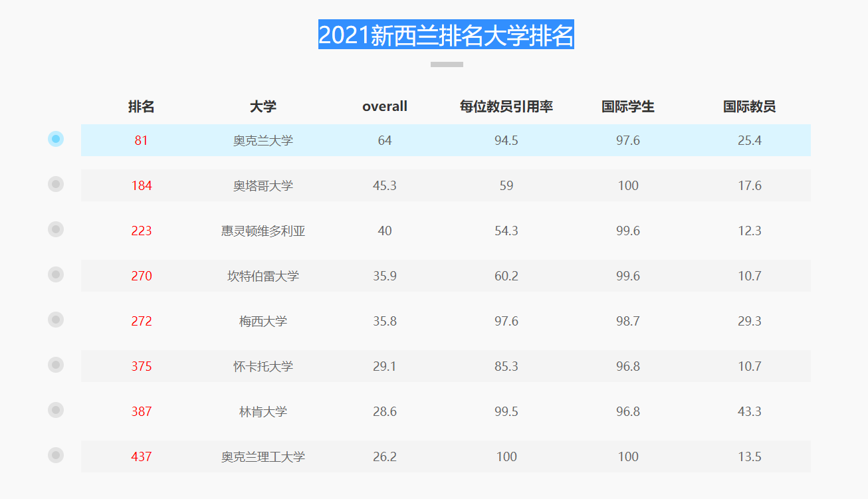Viewport: 868px width, 499px height.
Task: Click international students 98.7
Action: pos(628,321)
